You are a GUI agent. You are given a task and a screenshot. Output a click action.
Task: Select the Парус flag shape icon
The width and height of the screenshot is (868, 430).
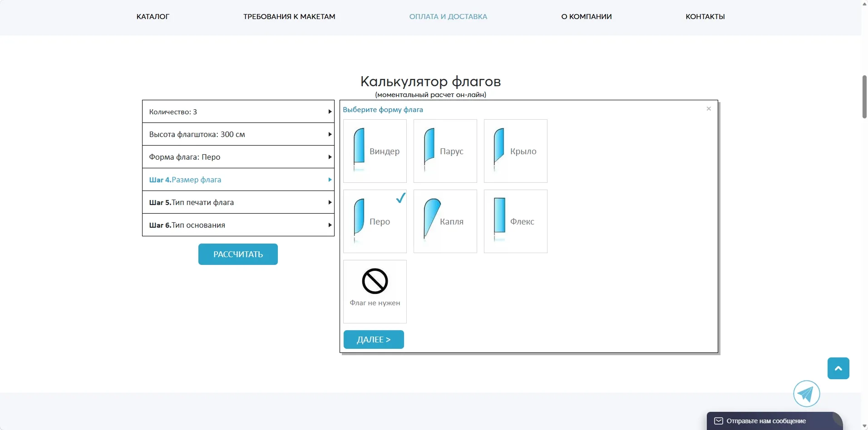pos(429,150)
